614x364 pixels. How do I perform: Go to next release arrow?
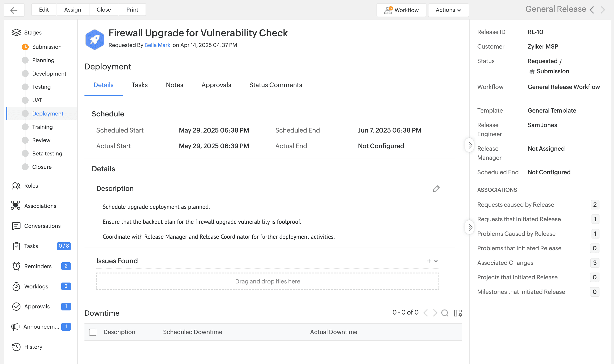[x=603, y=10]
